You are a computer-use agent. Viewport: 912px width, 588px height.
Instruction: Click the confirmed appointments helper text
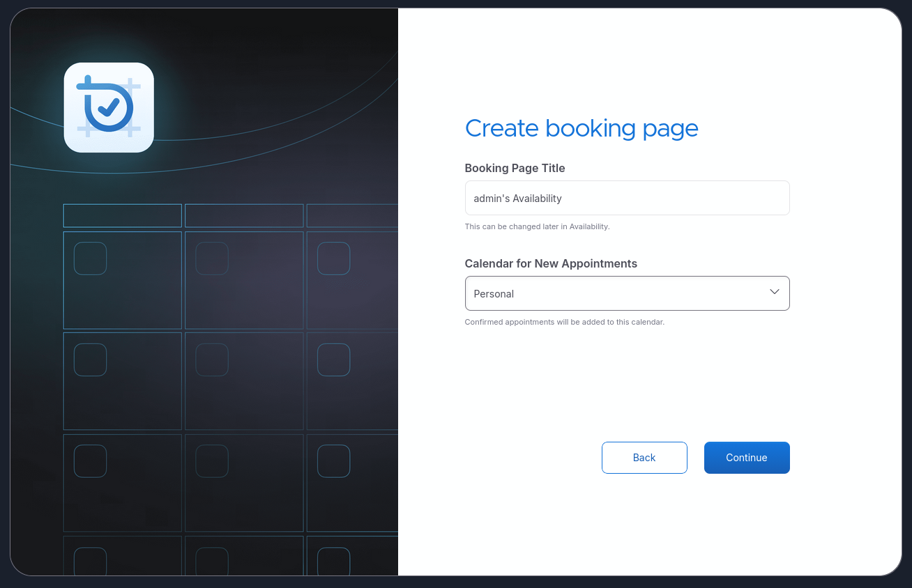[x=565, y=322]
